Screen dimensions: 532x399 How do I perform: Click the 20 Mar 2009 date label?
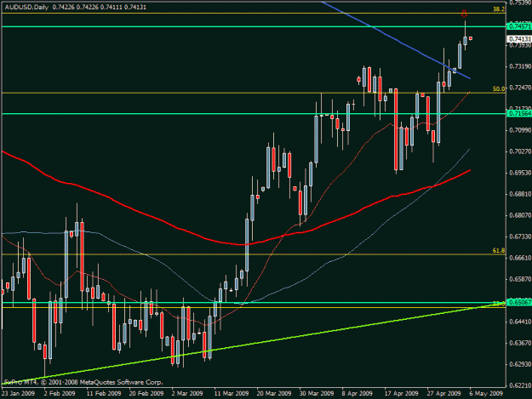(274, 394)
